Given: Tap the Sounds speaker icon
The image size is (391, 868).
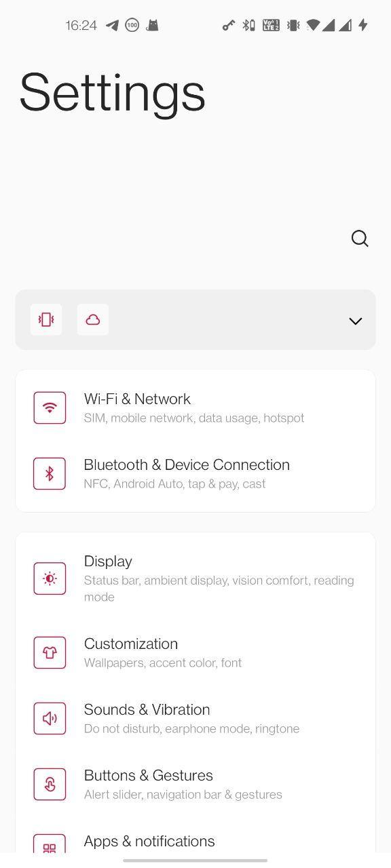Looking at the screenshot, I should click(x=50, y=718).
